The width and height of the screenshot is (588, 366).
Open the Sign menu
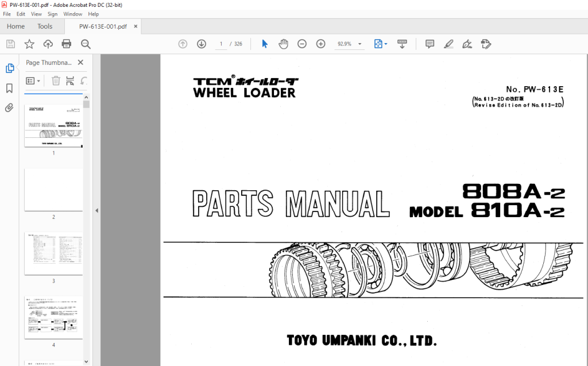click(x=52, y=14)
